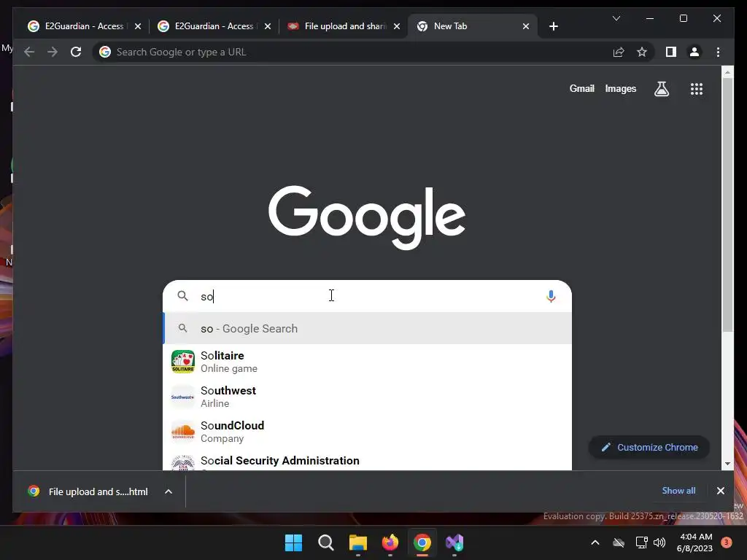Close the first E2Guardian tab
Viewport: 747px width, 560px height.
coord(138,26)
